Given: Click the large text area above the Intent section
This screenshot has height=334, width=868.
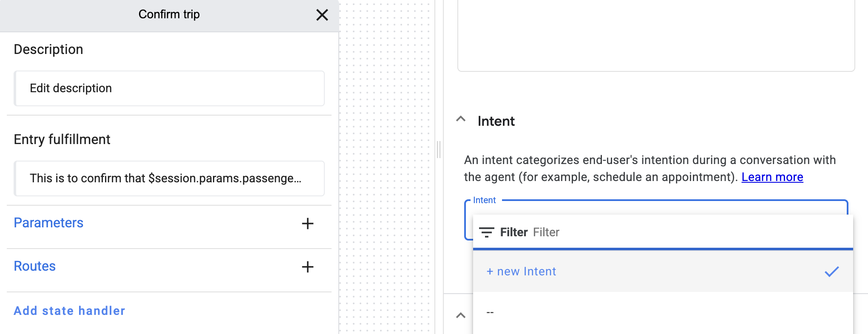Looking at the screenshot, I should pyautogui.click(x=656, y=36).
